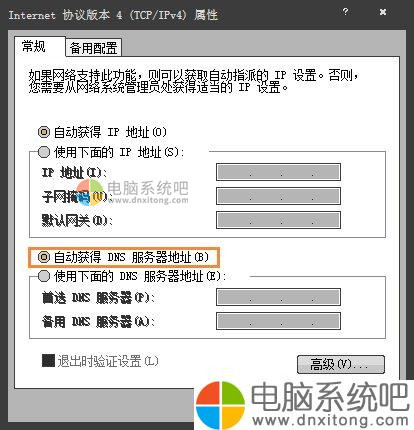Click the help question mark icon
Screen dimensions: 414x430
coord(345,12)
